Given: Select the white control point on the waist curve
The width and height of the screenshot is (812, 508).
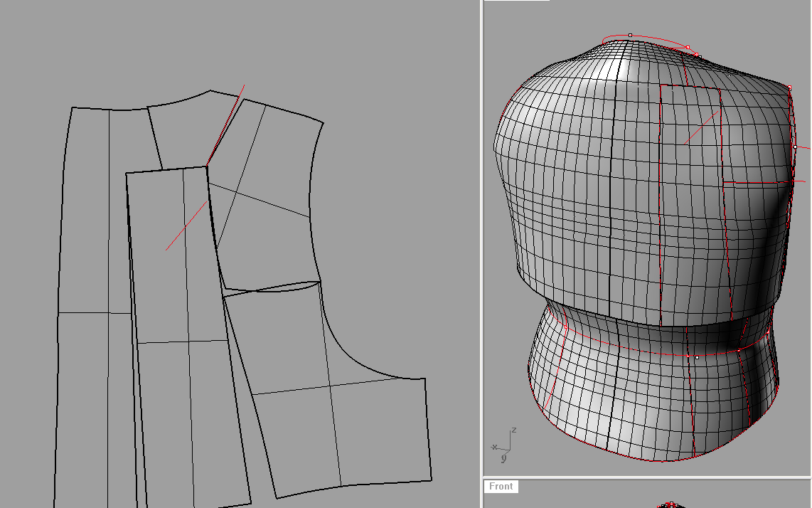Looking at the screenshot, I should (x=697, y=357).
